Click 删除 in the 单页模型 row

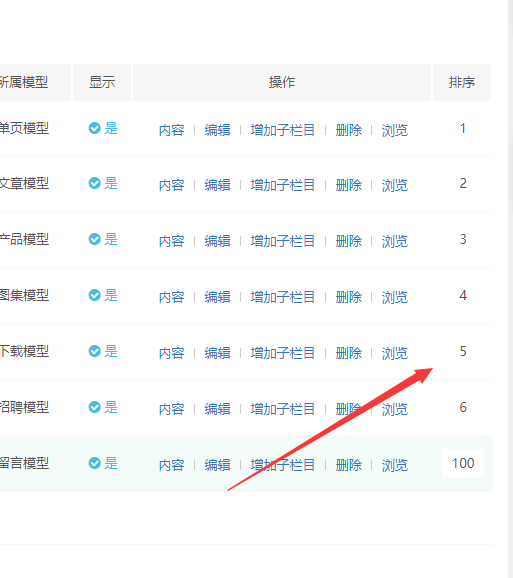click(x=349, y=130)
